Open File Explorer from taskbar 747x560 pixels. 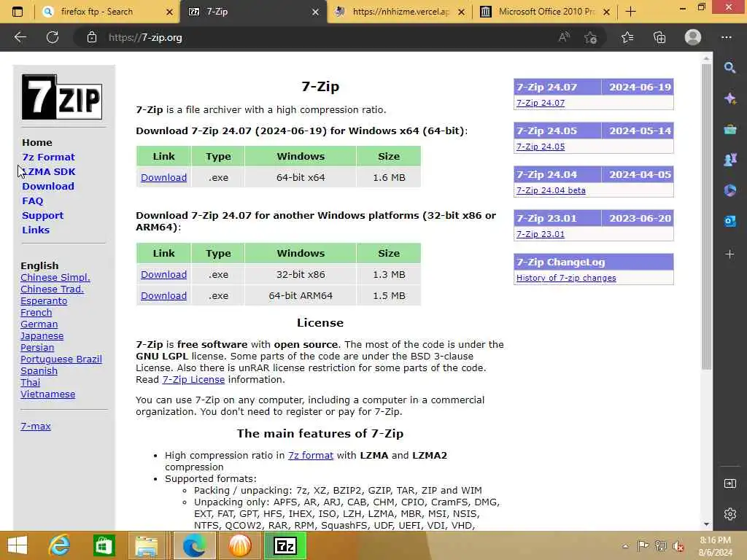click(146, 545)
